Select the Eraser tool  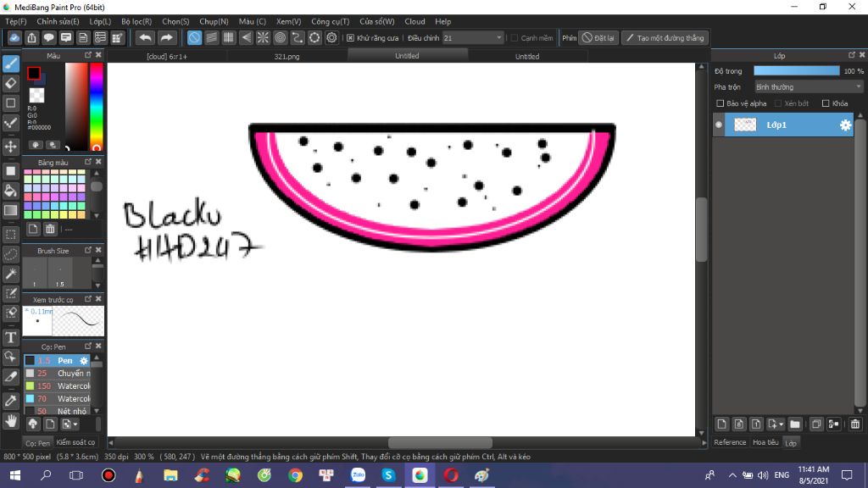click(x=10, y=84)
